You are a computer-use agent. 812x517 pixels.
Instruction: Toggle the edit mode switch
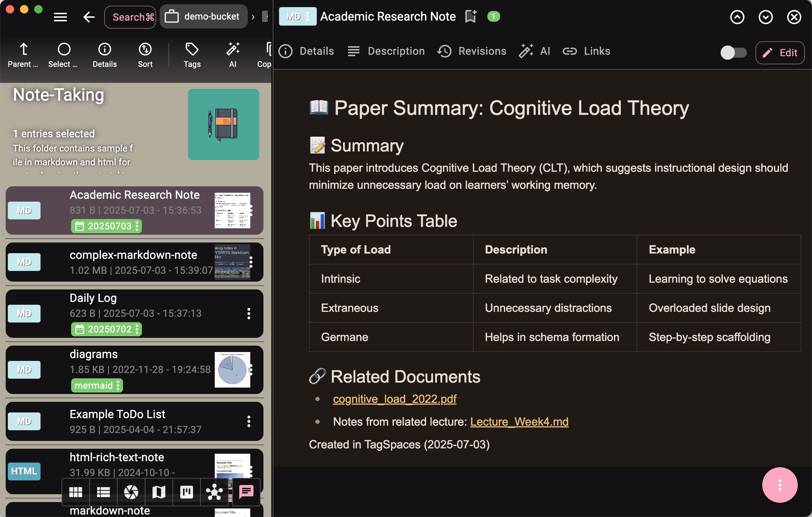coord(734,53)
